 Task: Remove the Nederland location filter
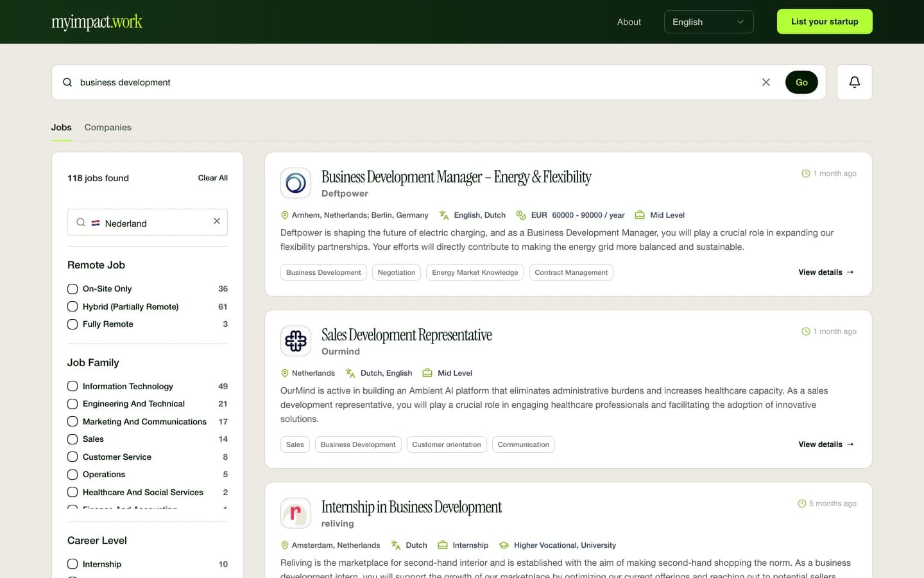coord(217,221)
